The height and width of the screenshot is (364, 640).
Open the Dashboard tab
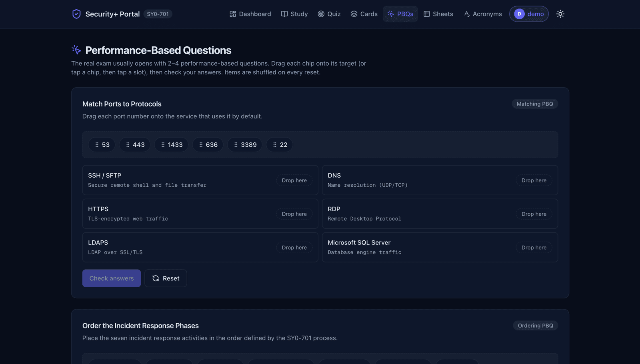point(250,14)
